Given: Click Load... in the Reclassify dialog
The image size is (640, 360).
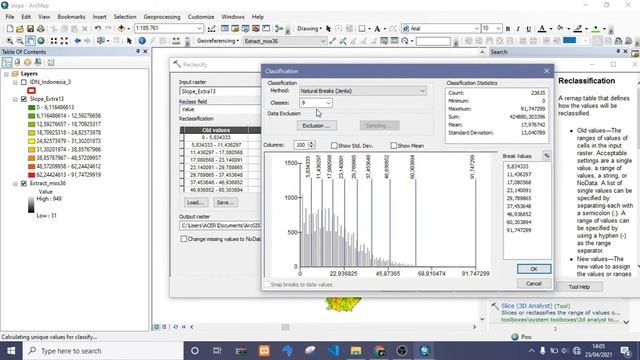Looking at the screenshot, I should 196,202.
